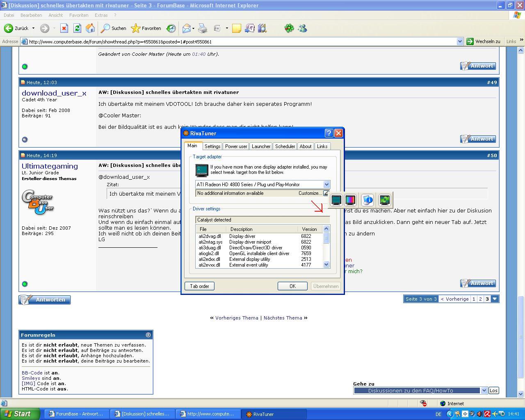Click online status dot of download_user_x
525x420 pixels.
point(25,139)
